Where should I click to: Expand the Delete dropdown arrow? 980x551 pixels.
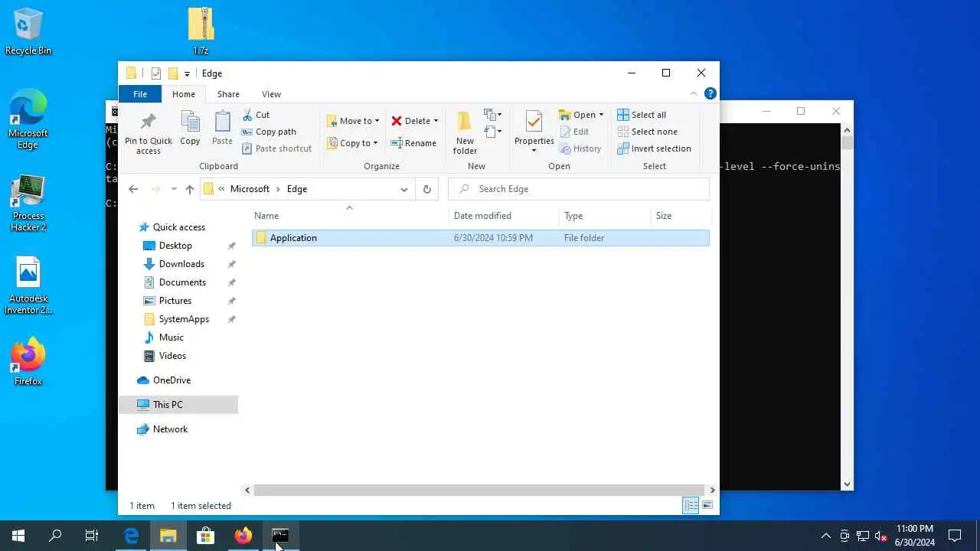[x=436, y=121]
